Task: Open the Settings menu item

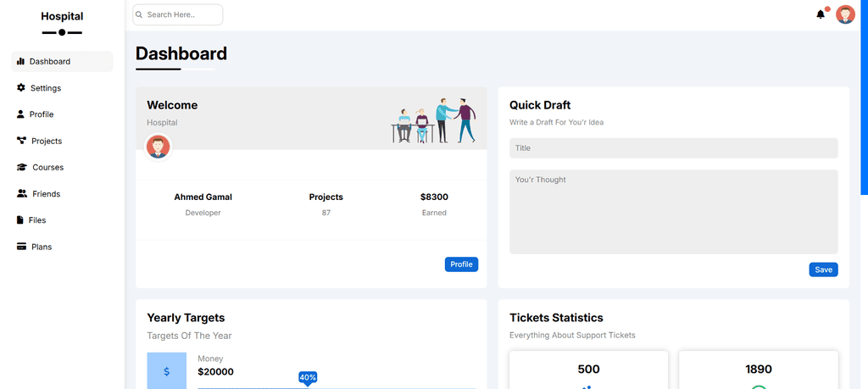Action: tap(62, 88)
